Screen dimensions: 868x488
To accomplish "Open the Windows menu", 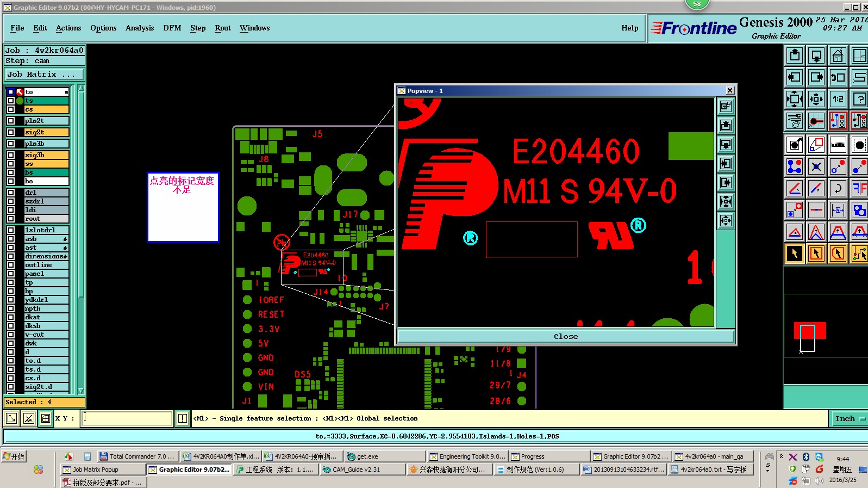I will click(254, 28).
